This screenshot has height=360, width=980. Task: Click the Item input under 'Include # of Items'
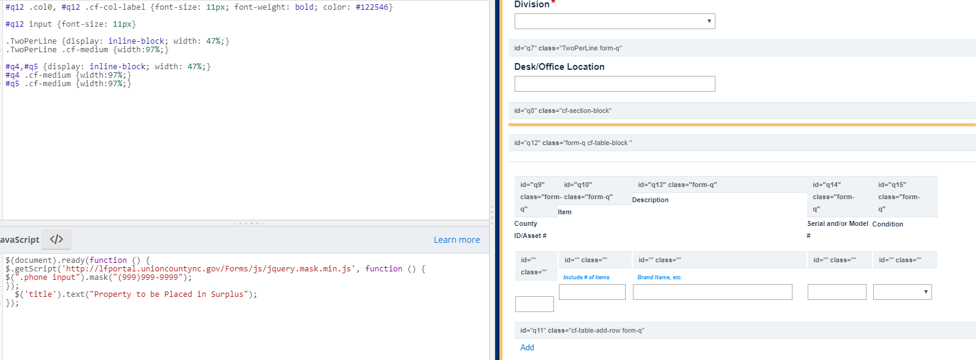[x=592, y=292]
